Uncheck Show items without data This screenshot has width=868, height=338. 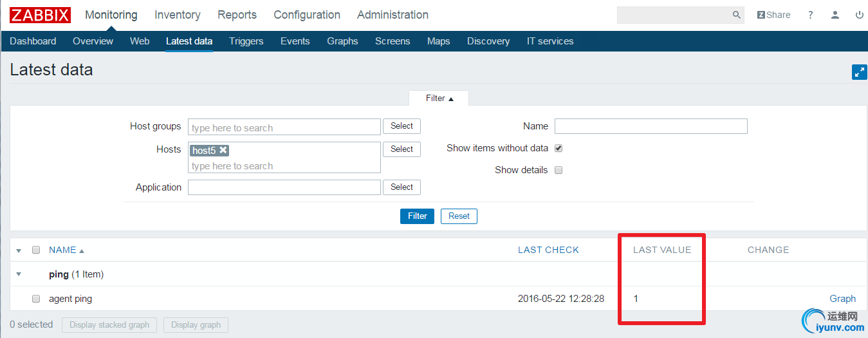coord(559,148)
